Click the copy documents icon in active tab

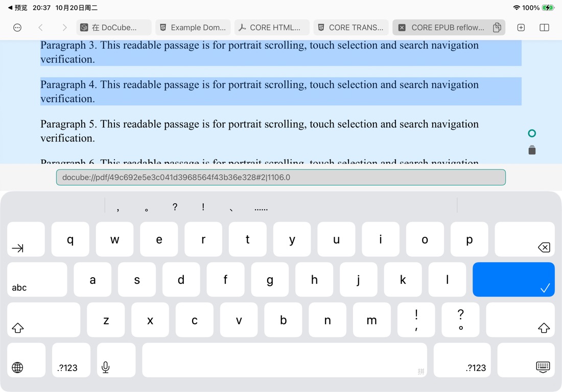click(497, 28)
